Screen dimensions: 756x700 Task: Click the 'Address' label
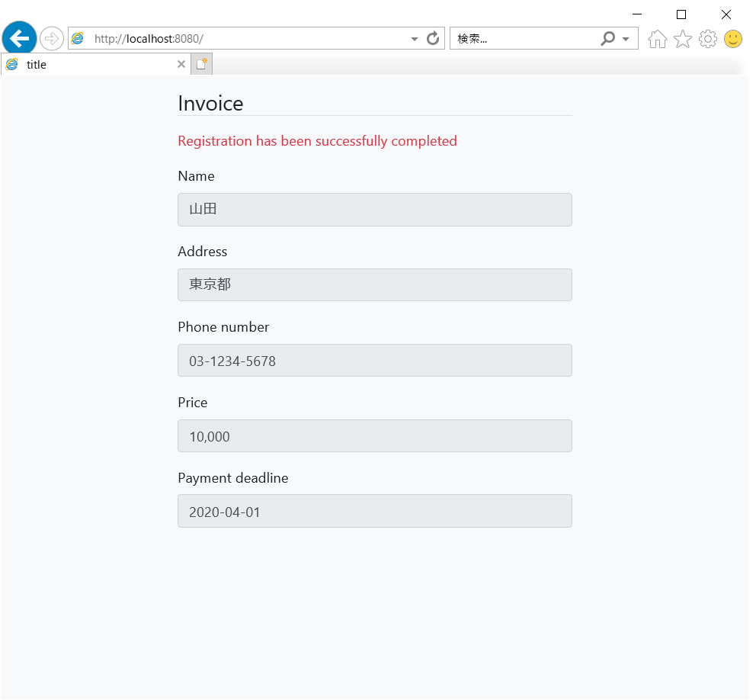202,252
